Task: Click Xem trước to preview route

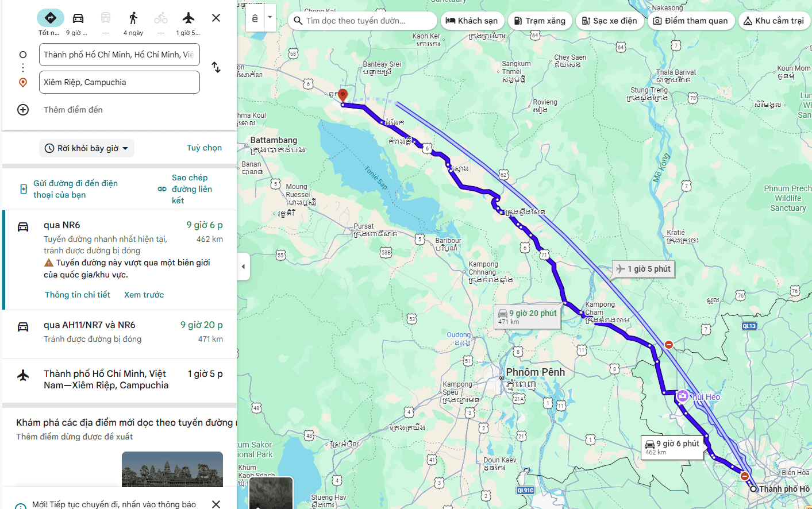Action: (144, 295)
